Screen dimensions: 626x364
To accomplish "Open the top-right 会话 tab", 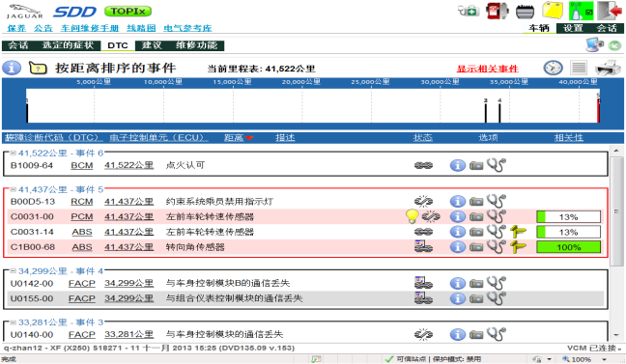I will (x=607, y=28).
